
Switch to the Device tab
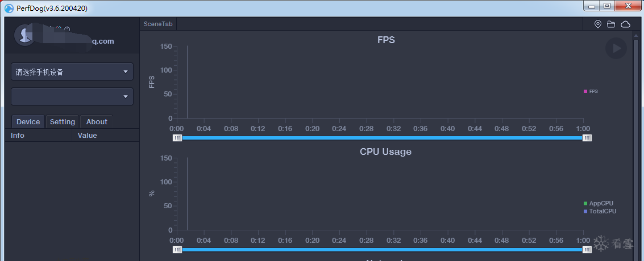(x=28, y=121)
